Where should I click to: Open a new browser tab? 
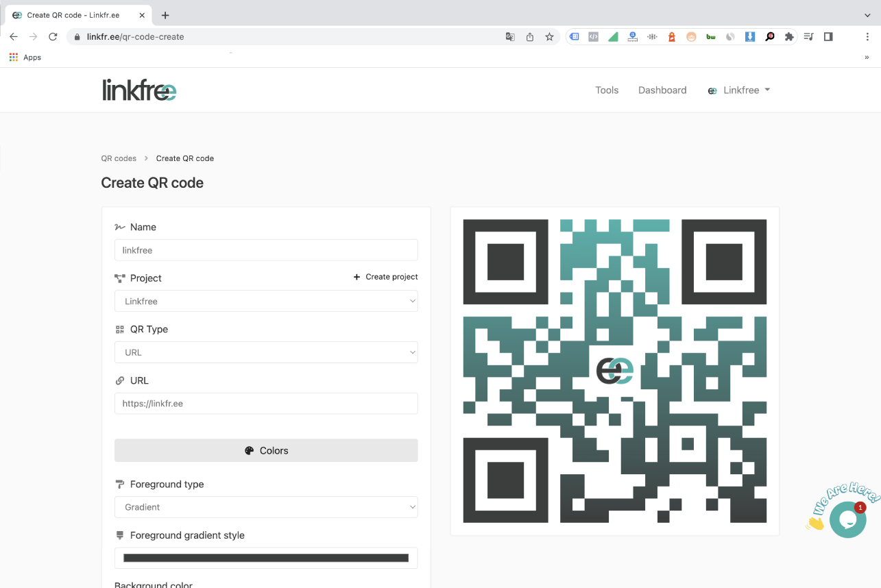coord(165,15)
